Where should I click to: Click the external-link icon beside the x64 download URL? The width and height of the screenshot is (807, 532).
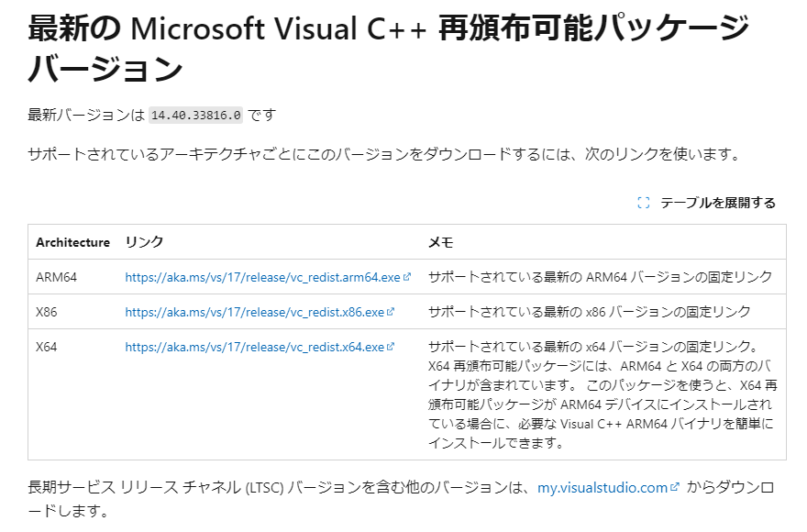389,346
